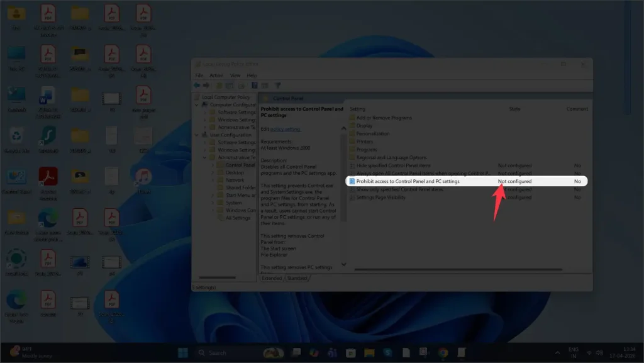Open the Printers folder
This screenshot has height=363, width=644.
pyautogui.click(x=365, y=142)
